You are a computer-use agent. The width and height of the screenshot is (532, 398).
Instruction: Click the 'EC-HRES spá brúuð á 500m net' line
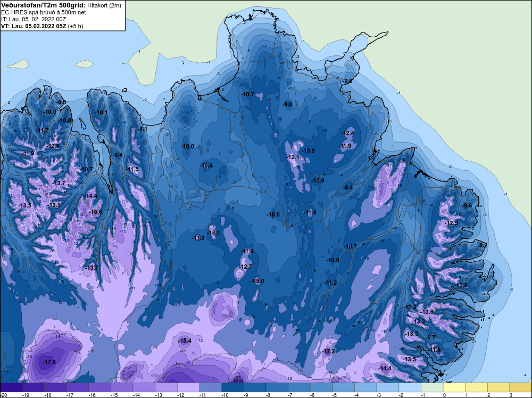pos(44,12)
